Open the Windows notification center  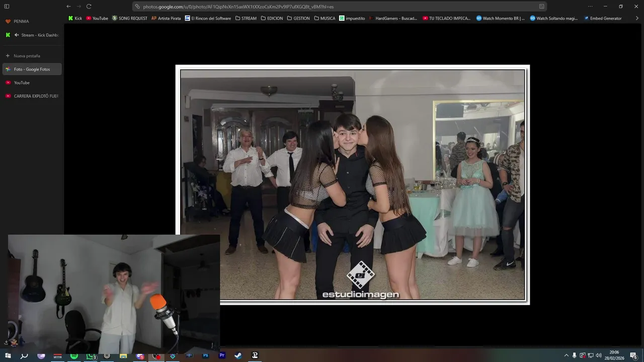[x=633, y=355]
